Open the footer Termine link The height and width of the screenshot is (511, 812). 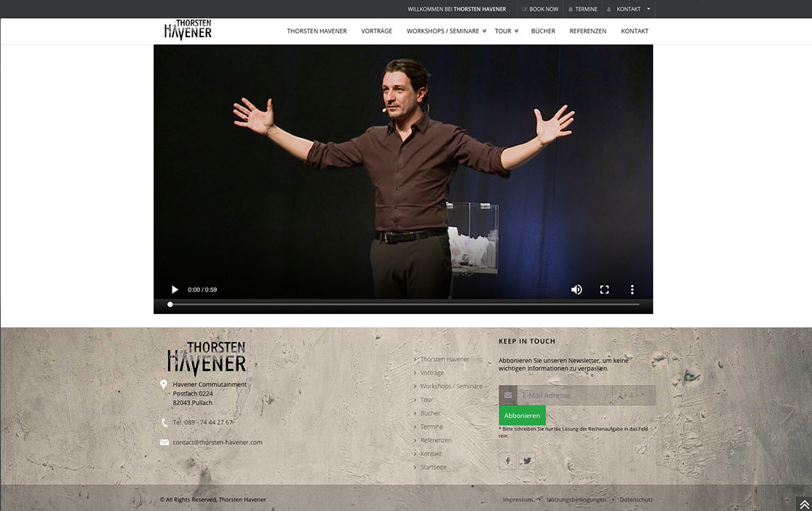point(431,427)
